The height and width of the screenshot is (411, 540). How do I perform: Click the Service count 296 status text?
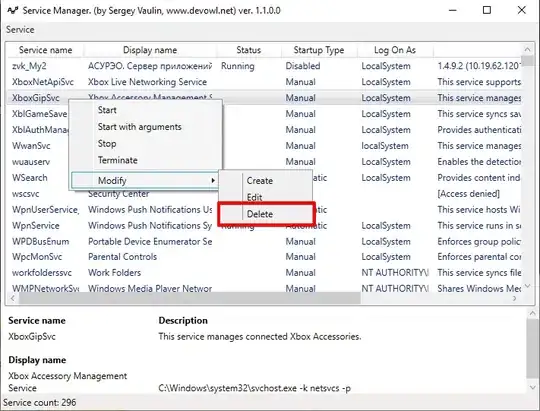pyautogui.click(x=40, y=402)
